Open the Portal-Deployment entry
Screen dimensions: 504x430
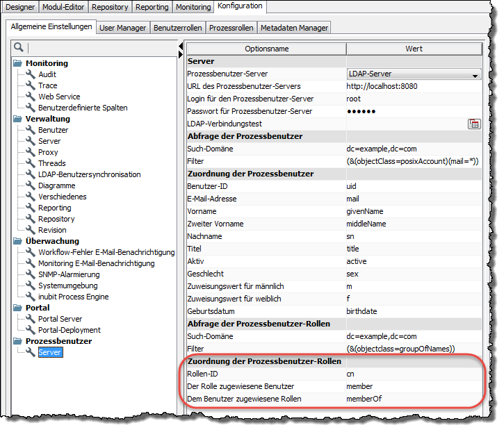tap(69, 330)
